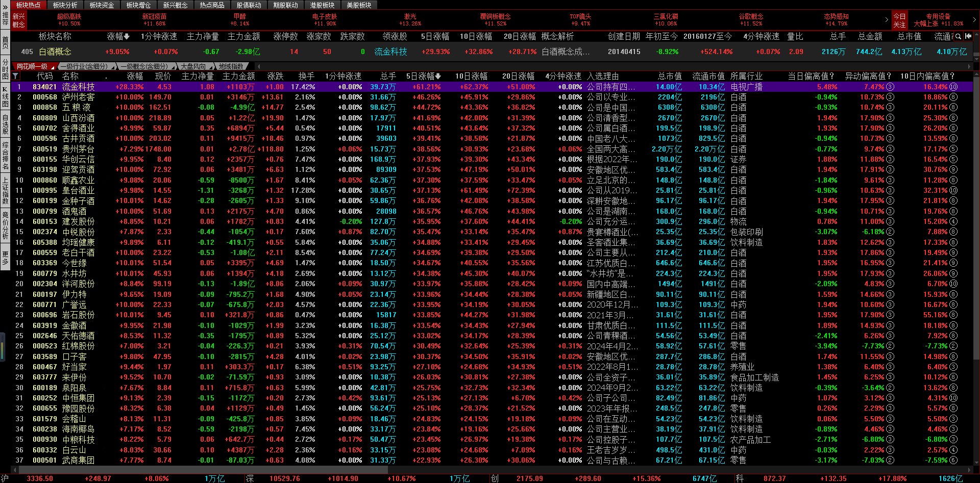Select the 洋河股份 stock name

click(x=79, y=284)
